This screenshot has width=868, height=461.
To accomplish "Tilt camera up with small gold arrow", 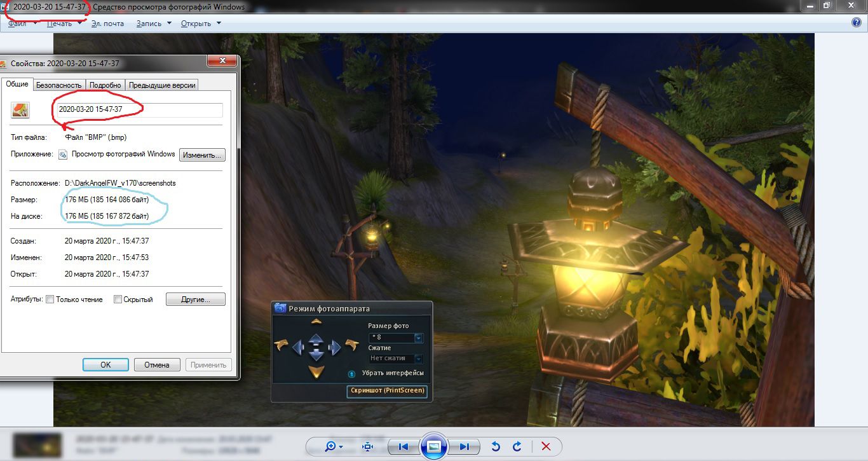I will (x=316, y=322).
